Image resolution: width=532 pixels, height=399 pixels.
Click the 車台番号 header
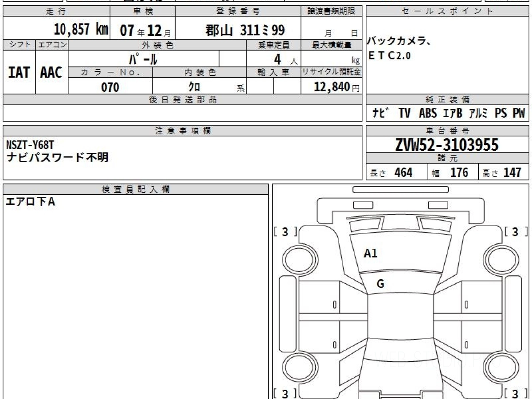(448, 131)
